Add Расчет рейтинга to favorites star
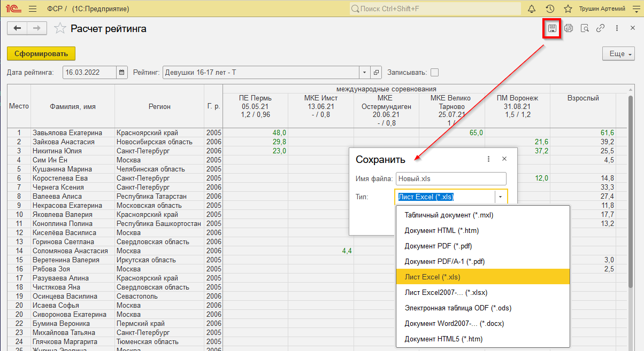This screenshot has height=351, width=644. point(60,28)
